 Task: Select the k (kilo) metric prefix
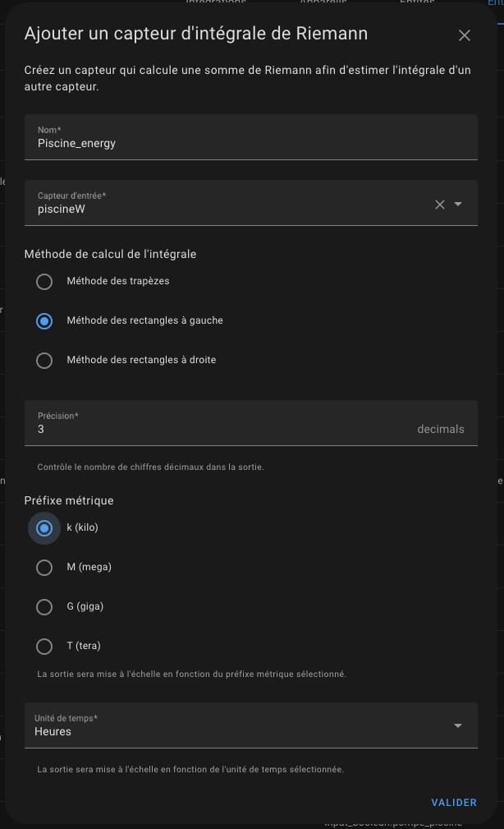pos(44,528)
